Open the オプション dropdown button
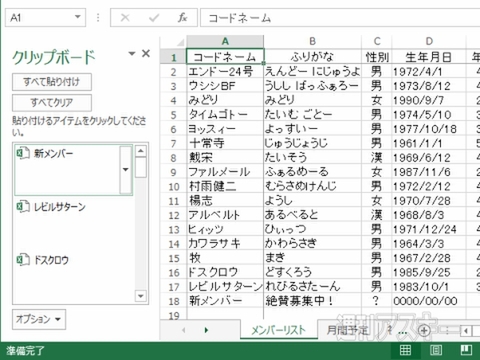This screenshot has height=360, width=480. click(x=39, y=319)
